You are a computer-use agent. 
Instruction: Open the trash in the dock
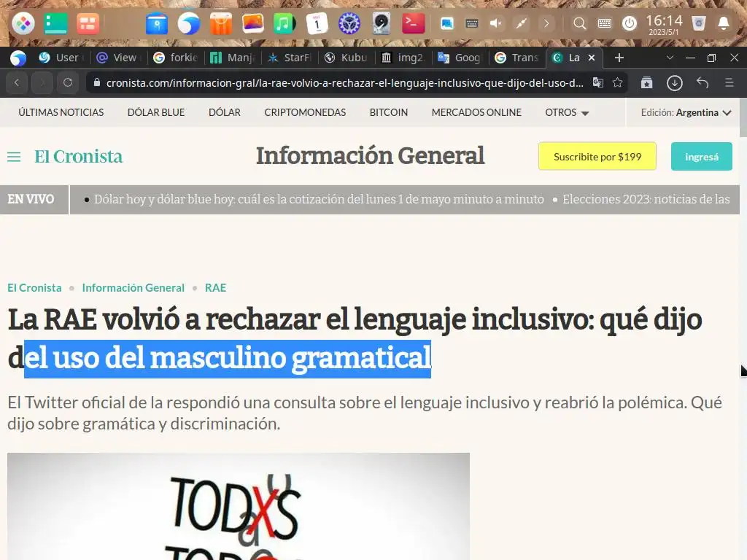[699, 23]
